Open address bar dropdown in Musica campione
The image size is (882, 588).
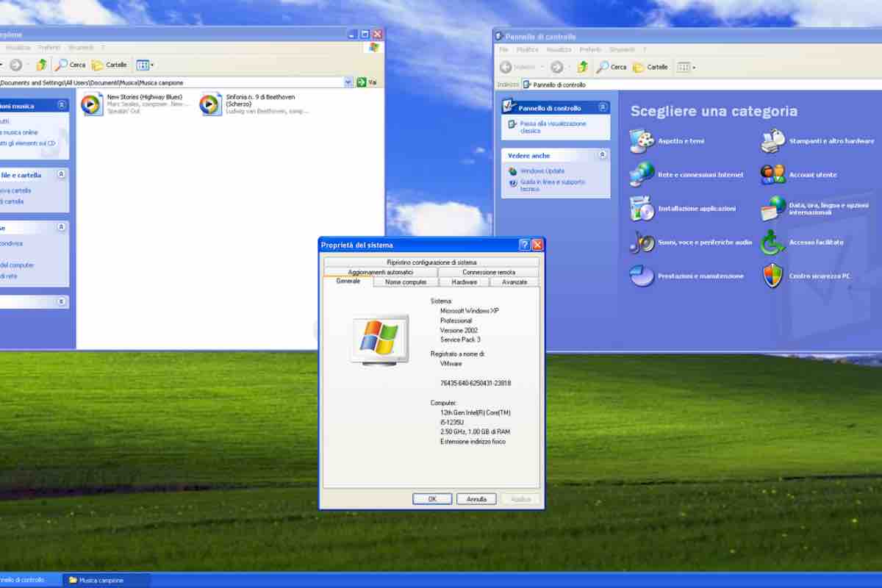tap(348, 82)
